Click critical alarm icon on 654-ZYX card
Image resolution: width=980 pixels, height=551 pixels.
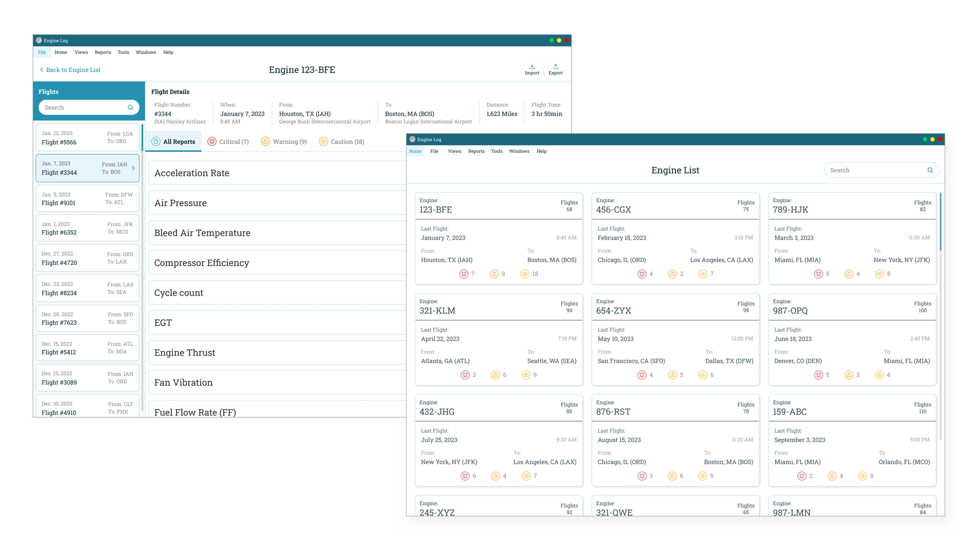coord(641,375)
